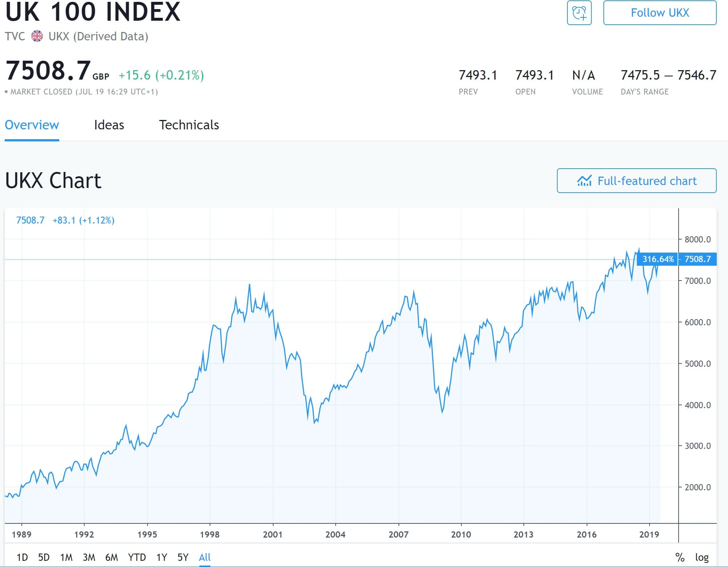Set chart range to 1Y
The width and height of the screenshot is (728, 567).
[162, 557]
